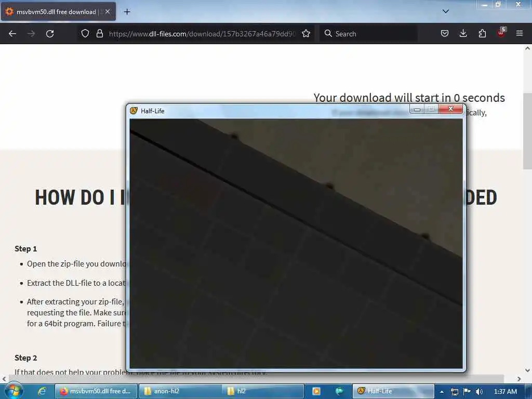The height and width of the screenshot is (399, 532).
Task: Click the Step 2 heading
Action: (x=26, y=358)
